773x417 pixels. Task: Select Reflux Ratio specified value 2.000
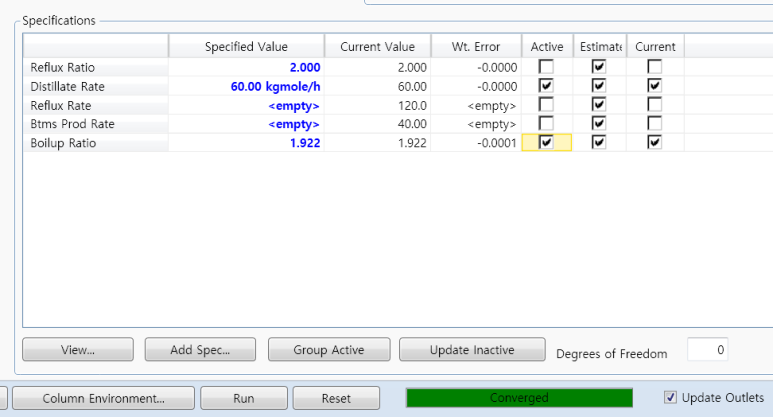coord(246,67)
